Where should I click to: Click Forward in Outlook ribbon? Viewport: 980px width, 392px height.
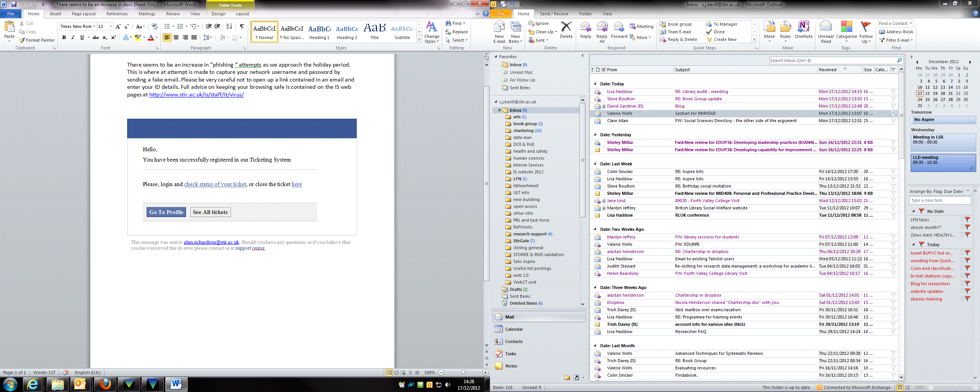[x=619, y=30]
